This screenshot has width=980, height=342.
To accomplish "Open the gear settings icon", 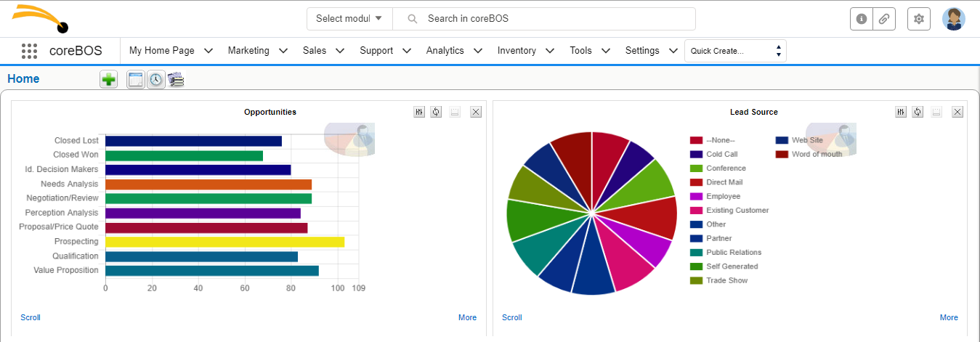I will click(919, 19).
